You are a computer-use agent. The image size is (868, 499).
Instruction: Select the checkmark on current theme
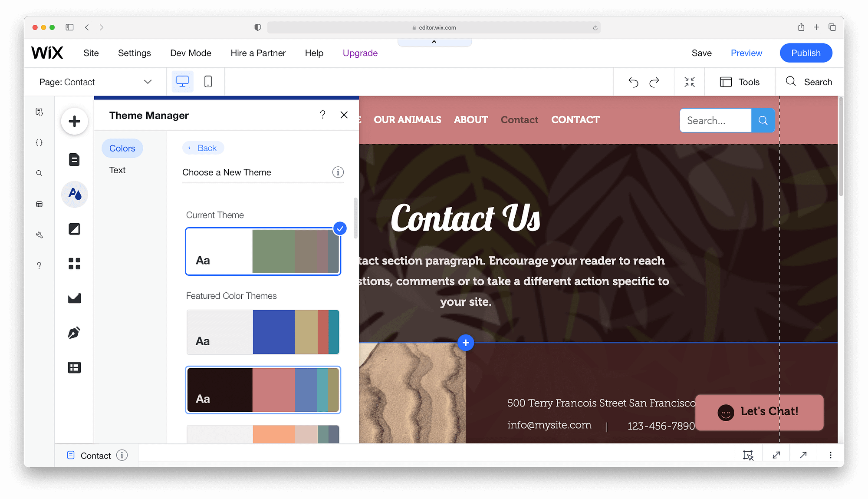pyautogui.click(x=339, y=228)
